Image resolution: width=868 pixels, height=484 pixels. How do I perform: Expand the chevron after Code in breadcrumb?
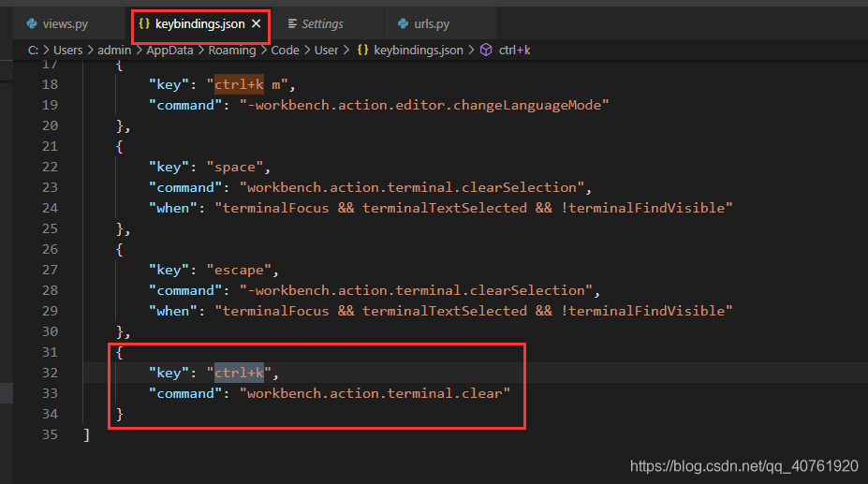(x=307, y=50)
